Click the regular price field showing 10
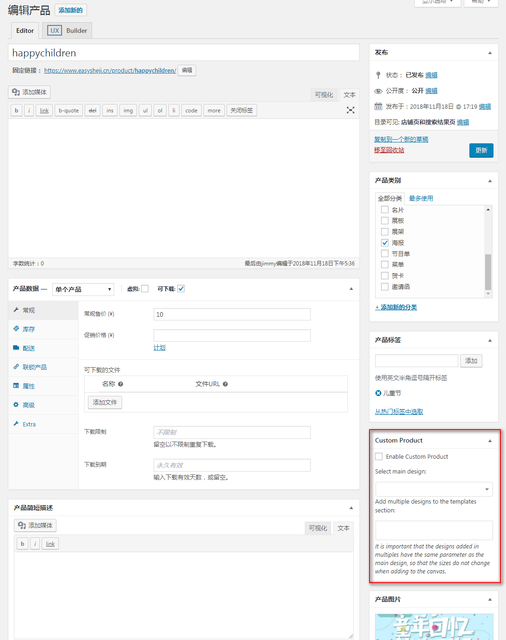The width and height of the screenshot is (506, 640). tap(232, 314)
